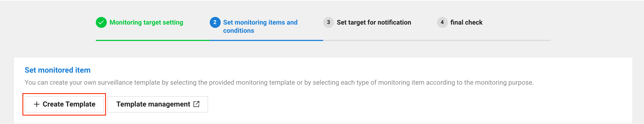The height and width of the screenshot is (124, 644).
Task: Open Template management
Action: tap(153, 104)
